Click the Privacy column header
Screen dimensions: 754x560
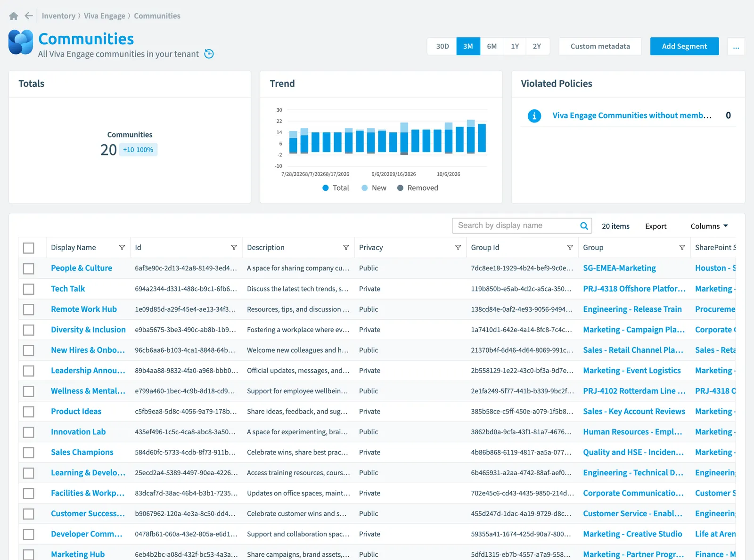(x=371, y=248)
